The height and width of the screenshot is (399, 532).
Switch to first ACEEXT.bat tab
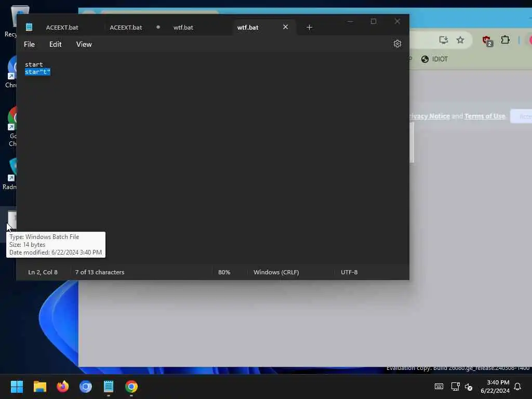pyautogui.click(x=62, y=28)
